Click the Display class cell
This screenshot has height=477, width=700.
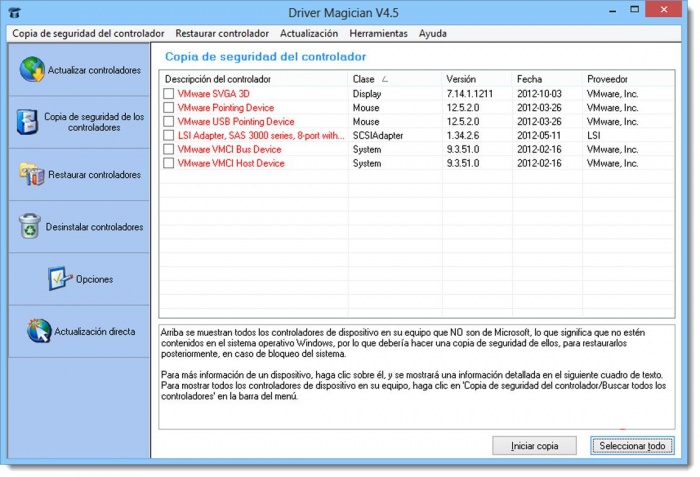tap(367, 94)
